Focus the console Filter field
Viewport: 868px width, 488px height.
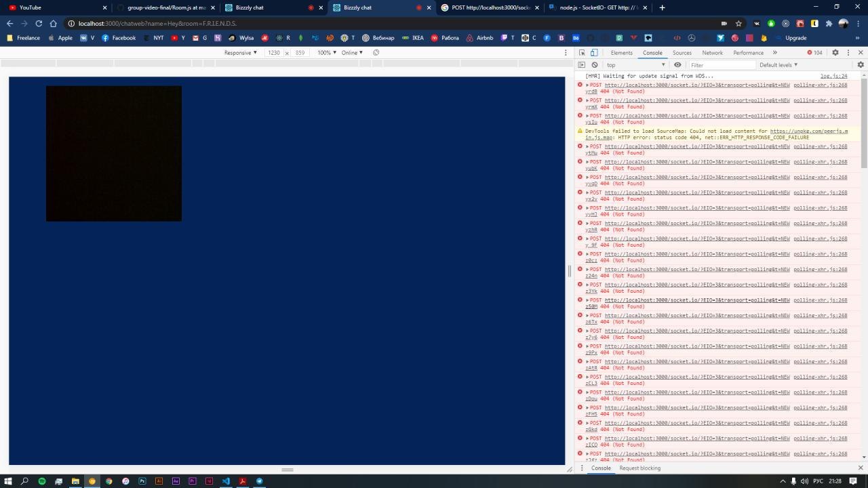(722, 65)
